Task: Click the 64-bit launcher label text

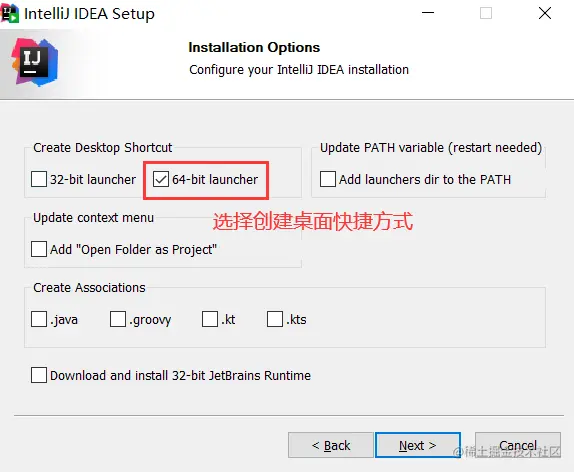Action: 215,179
